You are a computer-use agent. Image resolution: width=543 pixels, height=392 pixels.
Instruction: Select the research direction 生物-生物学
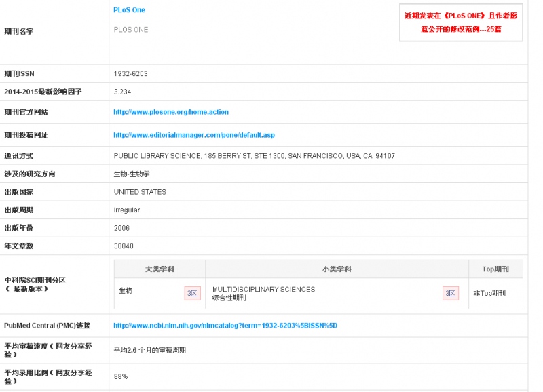[x=132, y=174]
